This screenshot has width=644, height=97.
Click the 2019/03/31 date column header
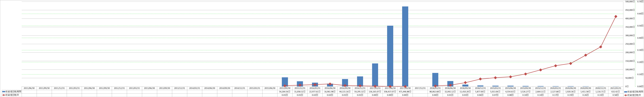pyautogui.click(x=495, y=88)
